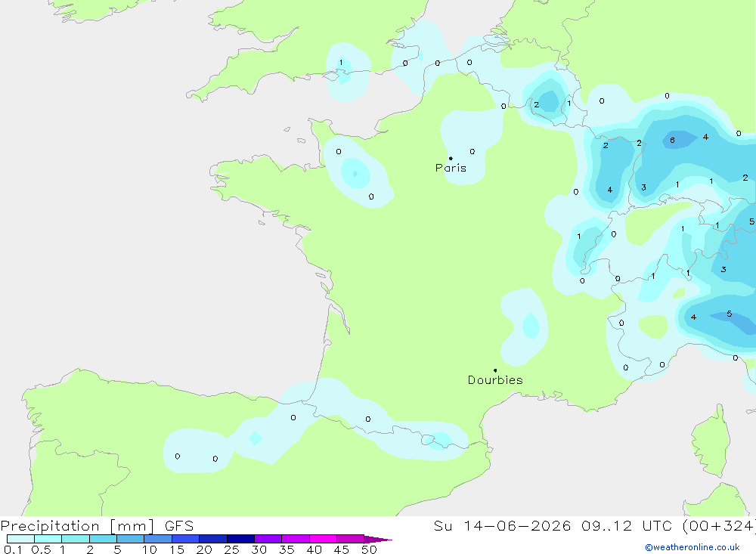
Task: Click the 0.1–0.5 mm legend color swatch
Action: pos(20,539)
